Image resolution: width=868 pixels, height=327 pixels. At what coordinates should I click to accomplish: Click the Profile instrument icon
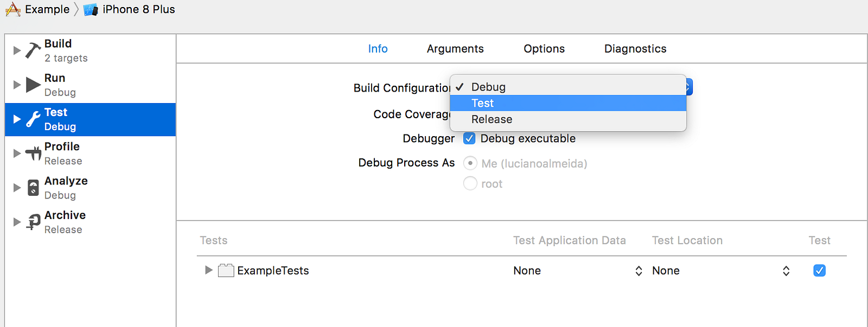pos(33,153)
